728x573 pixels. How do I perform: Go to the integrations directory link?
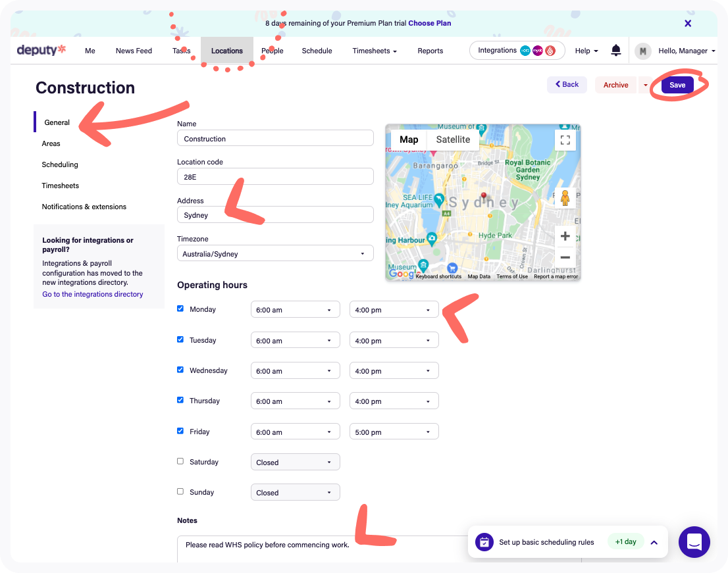(x=93, y=294)
